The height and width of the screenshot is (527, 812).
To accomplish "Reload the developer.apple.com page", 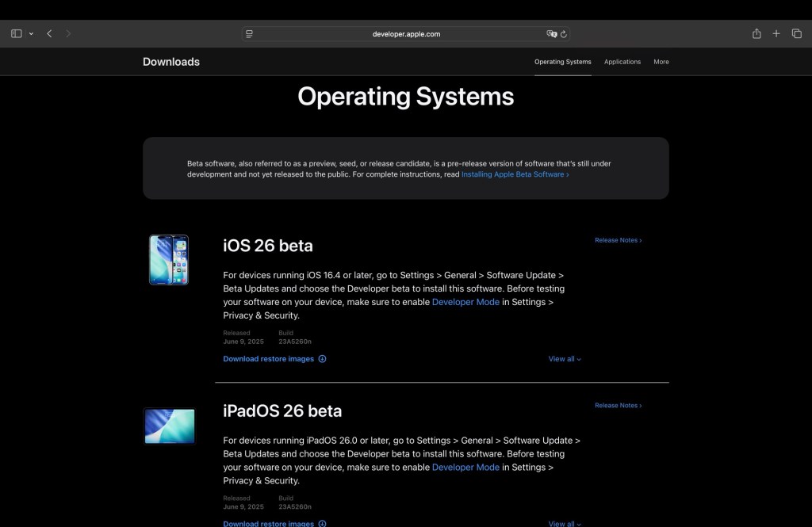I will (564, 34).
